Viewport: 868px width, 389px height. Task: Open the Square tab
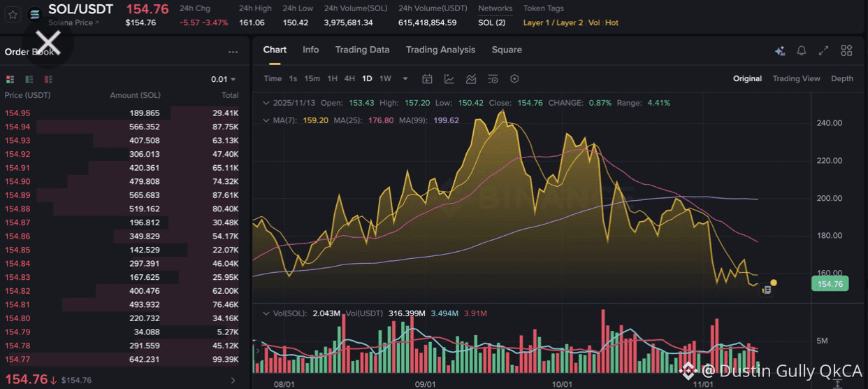[x=507, y=50]
